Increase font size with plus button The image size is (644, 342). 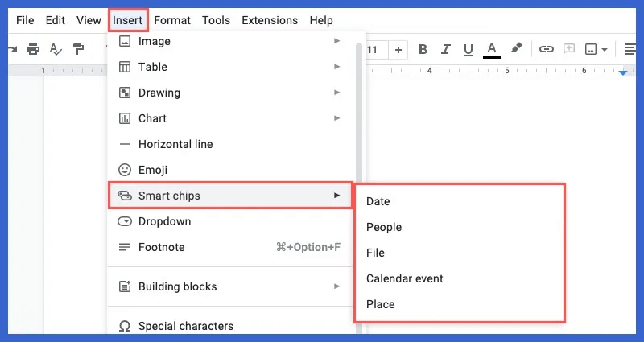(x=398, y=50)
